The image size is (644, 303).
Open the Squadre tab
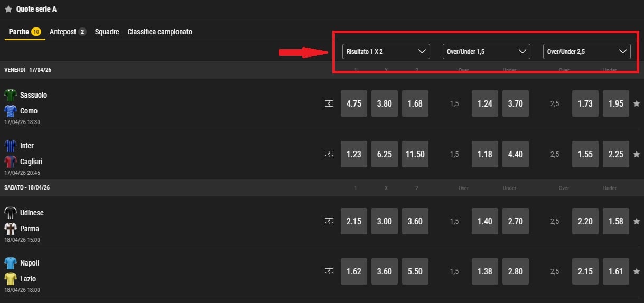coord(107,32)
